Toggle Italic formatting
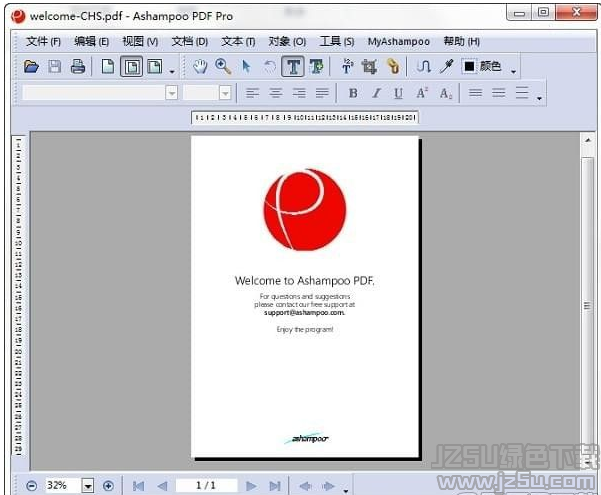The image size is (601, 495). [x=376, y=93]
